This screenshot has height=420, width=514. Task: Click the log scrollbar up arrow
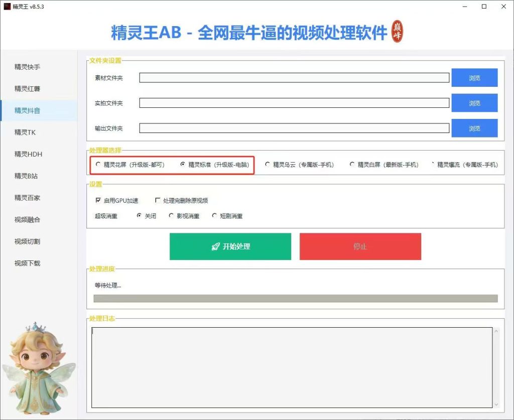(x=496, y=331)
